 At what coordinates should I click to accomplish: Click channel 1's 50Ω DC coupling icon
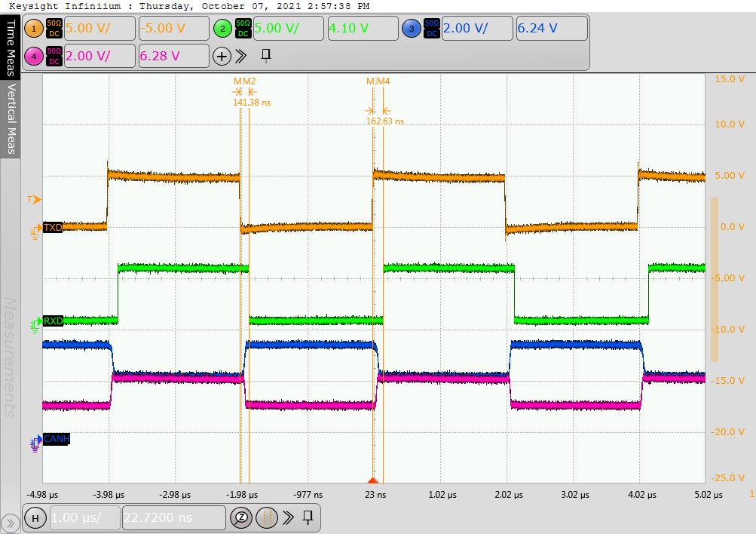[x=54, y=29]
